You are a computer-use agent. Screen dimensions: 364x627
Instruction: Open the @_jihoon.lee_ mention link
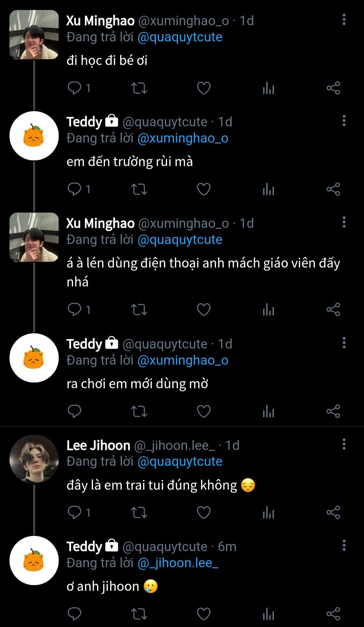(178, 563)
